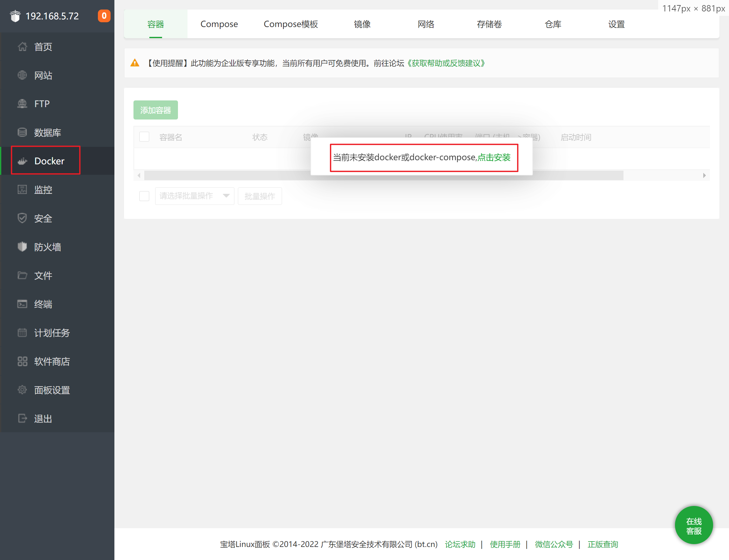
Task: Open the 镜像 tab
Action: tap(362, 24)
